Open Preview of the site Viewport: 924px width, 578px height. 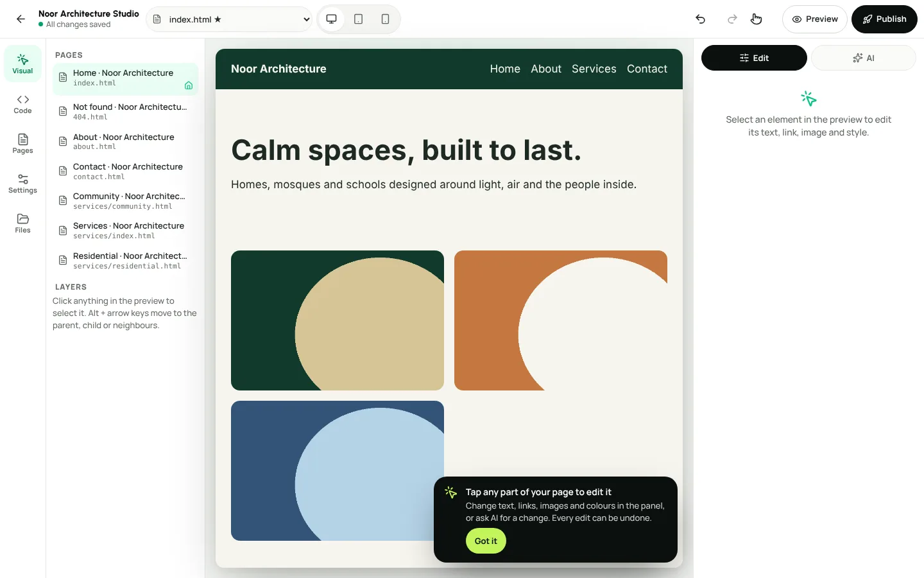tap(815, 19)
